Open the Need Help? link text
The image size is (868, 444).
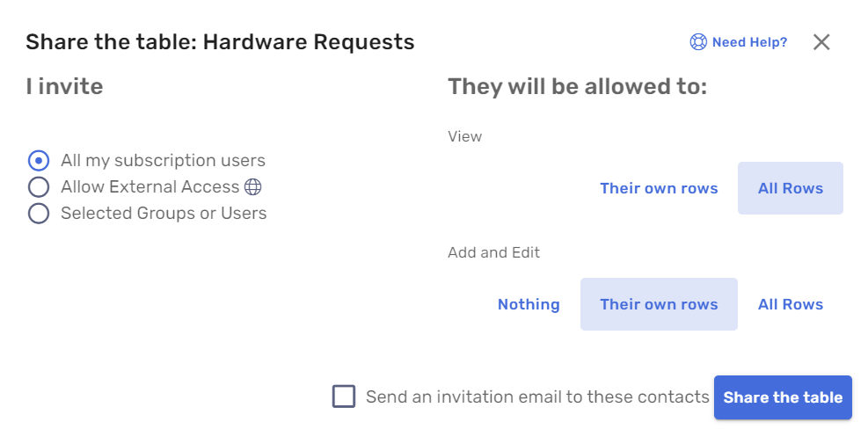(x=749, y=42)
